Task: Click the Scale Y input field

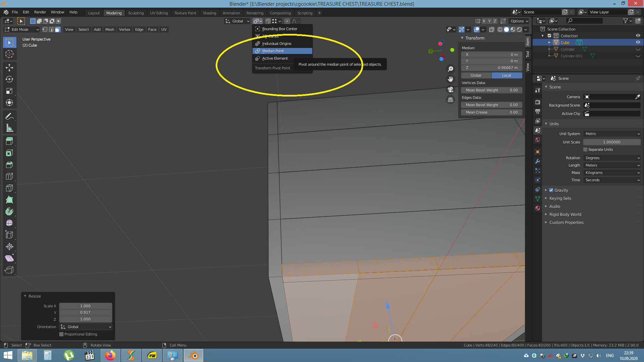Action: click(86, 312)
